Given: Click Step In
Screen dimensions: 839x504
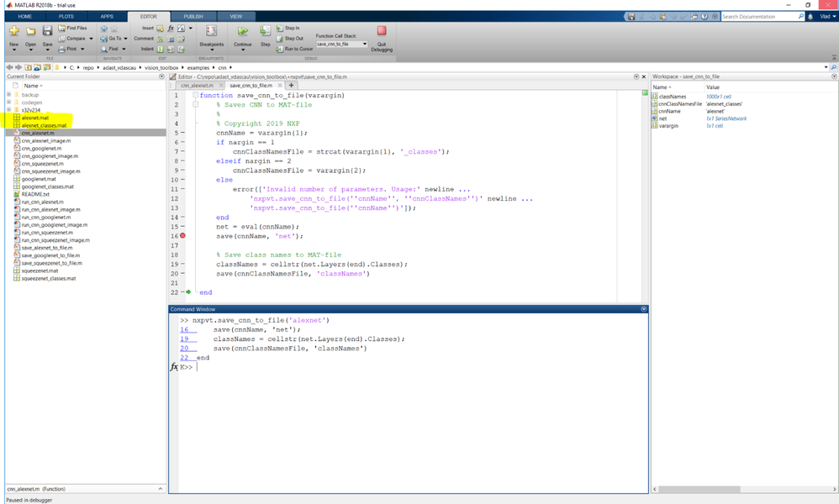Looking at the screenshot, I should (288, 28).
